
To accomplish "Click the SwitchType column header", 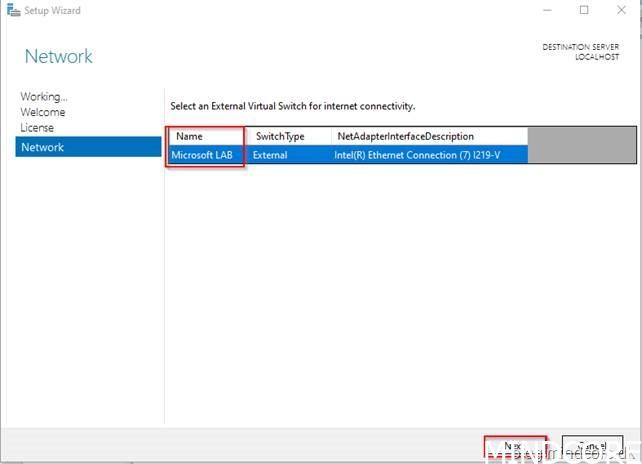I will coord(279,136).
